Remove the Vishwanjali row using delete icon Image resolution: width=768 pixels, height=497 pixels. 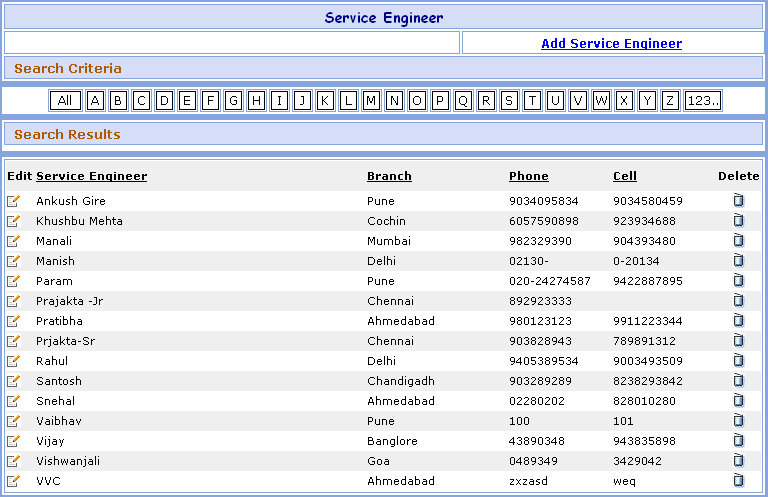pyautogui.click(x=738, y=461)
